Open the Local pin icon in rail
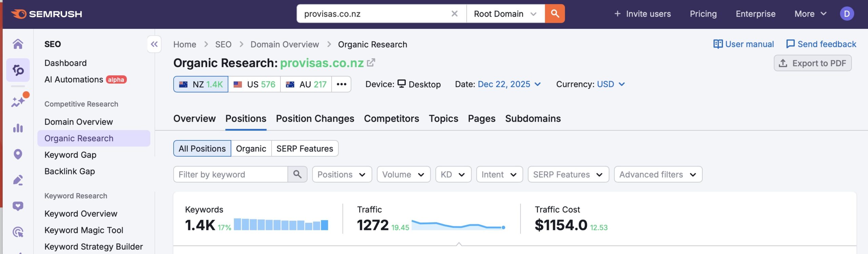The width and height of the screenshot is (868, 254). pos(18,154)
